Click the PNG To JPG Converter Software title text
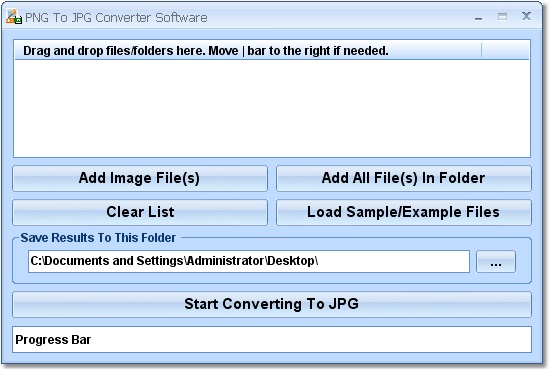 (116, 18)
